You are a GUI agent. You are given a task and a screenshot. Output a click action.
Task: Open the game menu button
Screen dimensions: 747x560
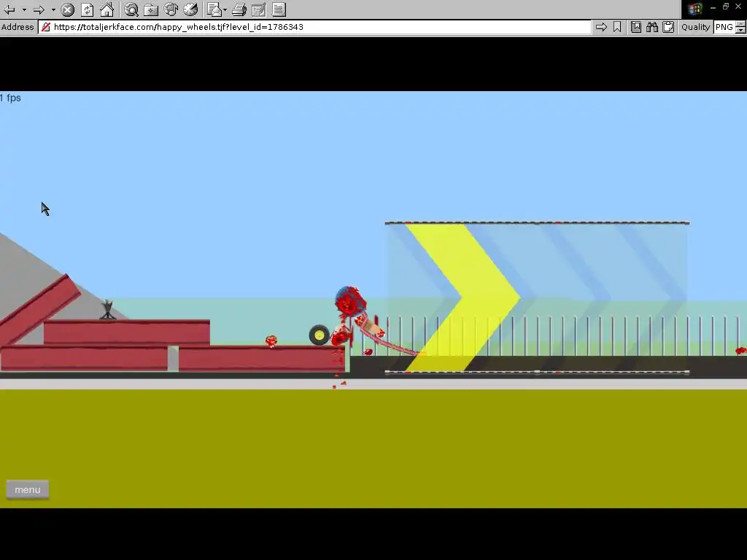tap(28, 489)
